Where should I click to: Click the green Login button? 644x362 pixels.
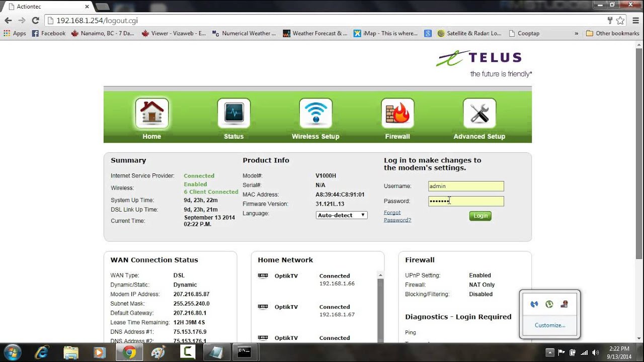(x=480, y=216)
